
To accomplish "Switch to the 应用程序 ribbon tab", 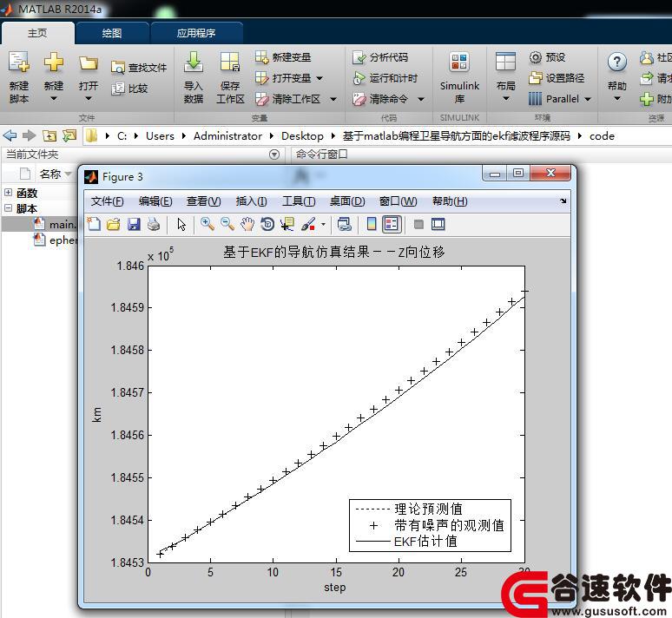I will (x=196, y=33).
